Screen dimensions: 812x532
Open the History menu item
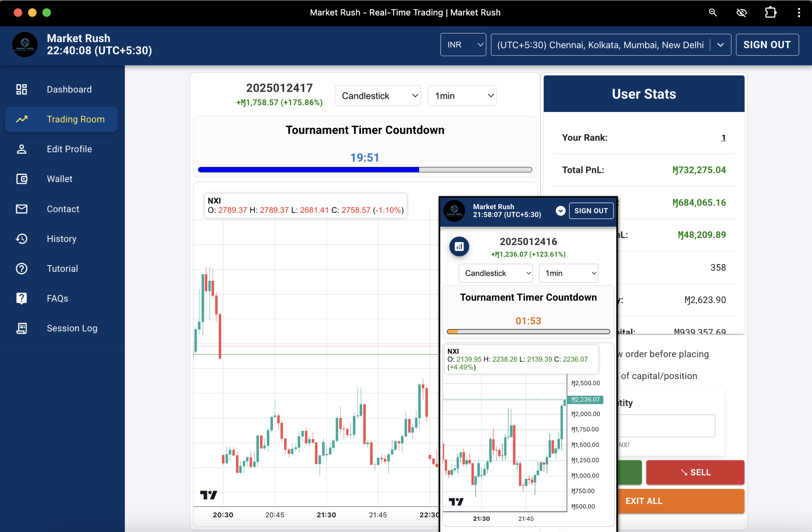pyautogui.click(x=61, y=239)
